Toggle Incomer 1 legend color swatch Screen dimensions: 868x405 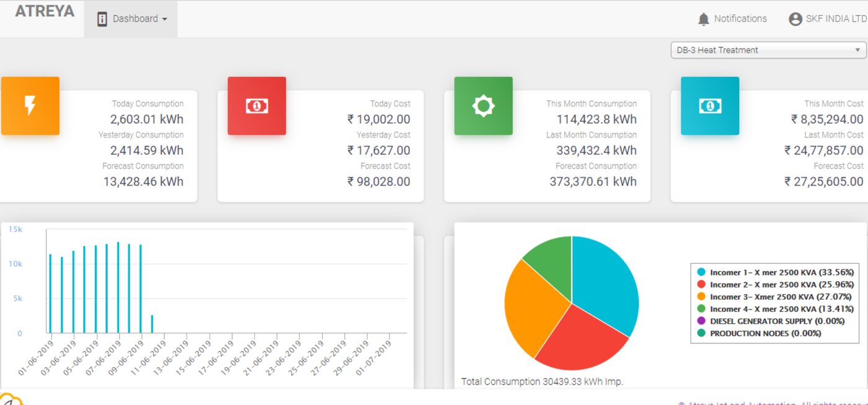pos(701,272)
